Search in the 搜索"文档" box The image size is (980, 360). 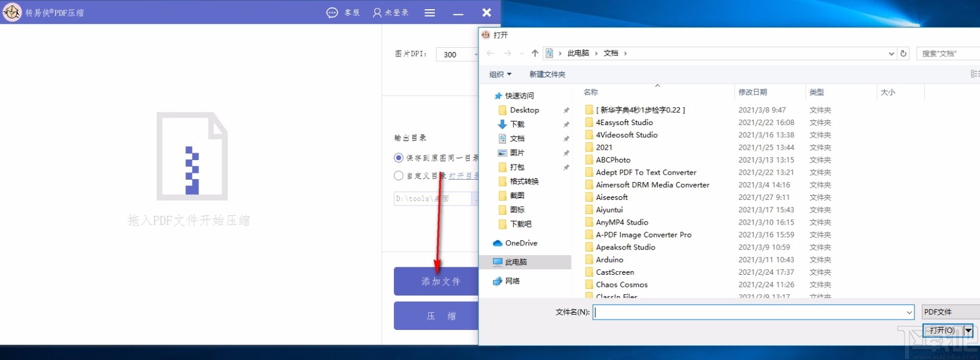coord(949,53)
